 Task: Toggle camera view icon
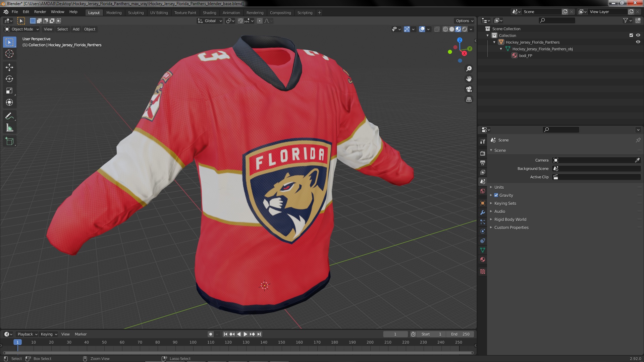point(469,89)
